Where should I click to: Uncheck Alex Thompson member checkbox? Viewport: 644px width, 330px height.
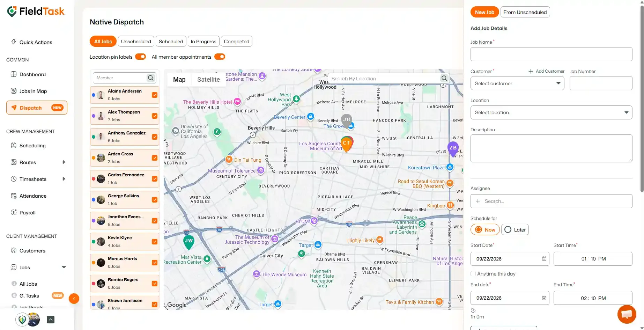155,116
